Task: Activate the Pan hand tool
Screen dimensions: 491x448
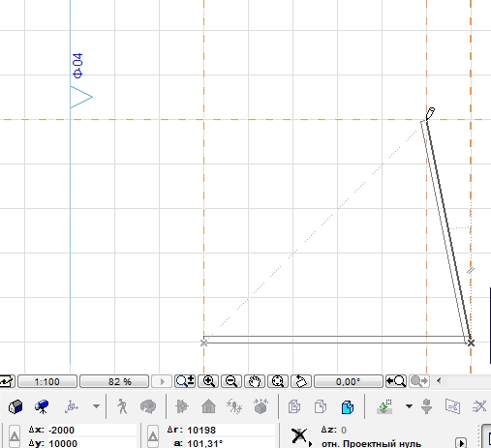Action: click(x=255, y=381)
